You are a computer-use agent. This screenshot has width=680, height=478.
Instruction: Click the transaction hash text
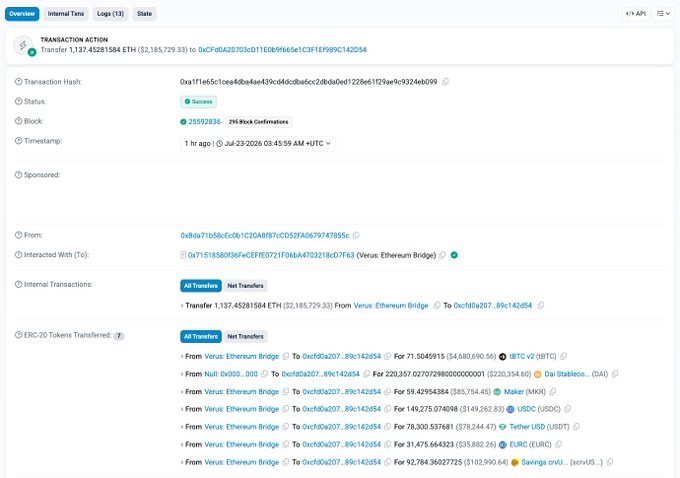pos(308,82)
